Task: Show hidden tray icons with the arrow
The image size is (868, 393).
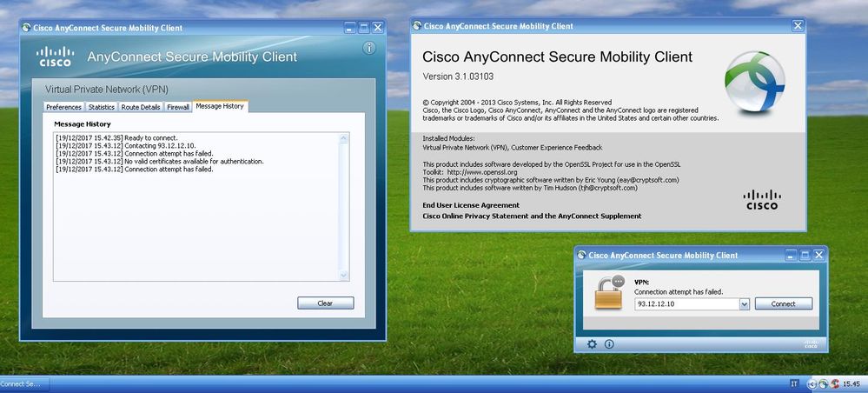Action: coord(812,383)
